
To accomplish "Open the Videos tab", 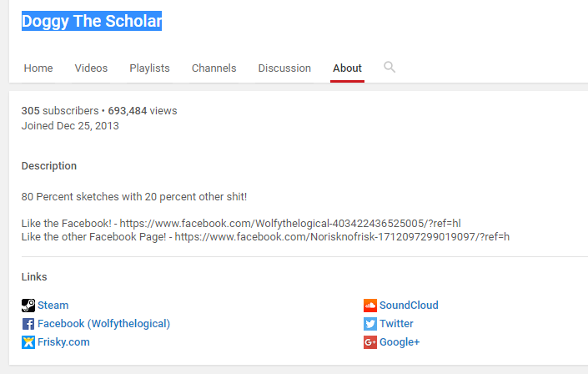I will pos(91,68).
